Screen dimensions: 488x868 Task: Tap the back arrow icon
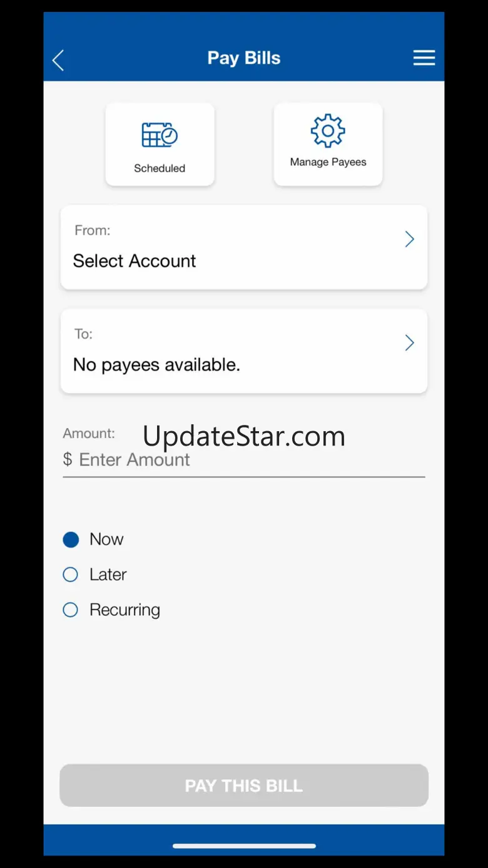click(58, 61)
